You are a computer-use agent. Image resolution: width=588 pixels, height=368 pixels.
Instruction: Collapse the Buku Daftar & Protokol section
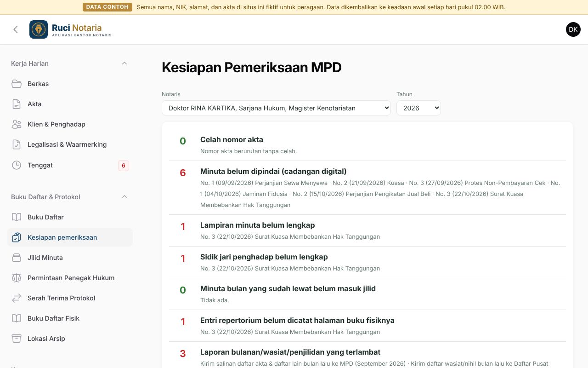click(x=124, y=197)
